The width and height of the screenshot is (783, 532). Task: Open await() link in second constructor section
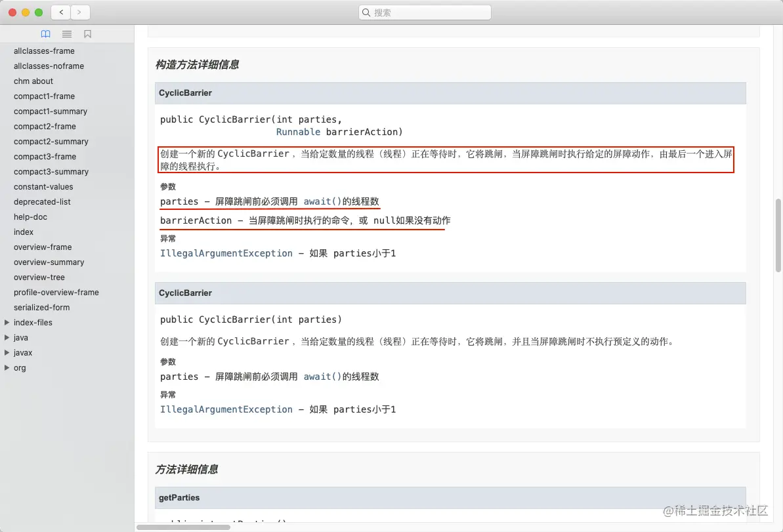[322, 377]
